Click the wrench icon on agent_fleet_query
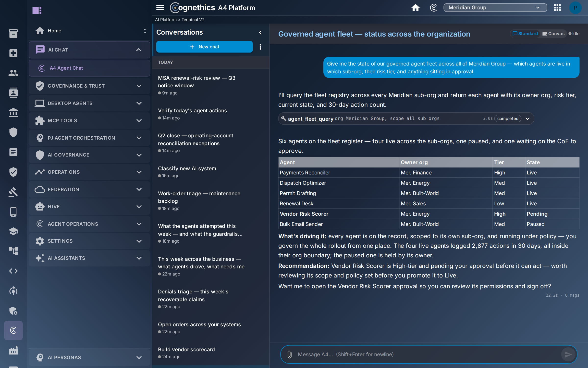Screen dimensions: 588x368 [283, 118]
